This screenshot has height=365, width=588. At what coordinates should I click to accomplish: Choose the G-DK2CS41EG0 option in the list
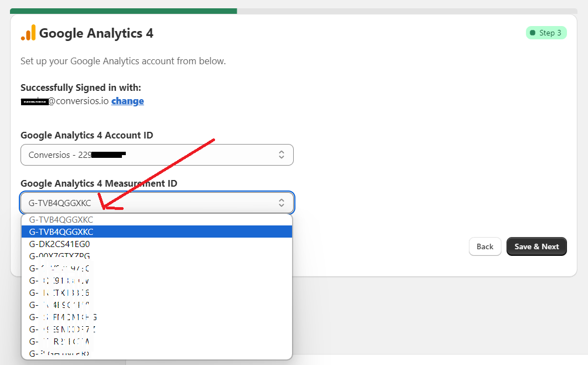tap(157, 244)
